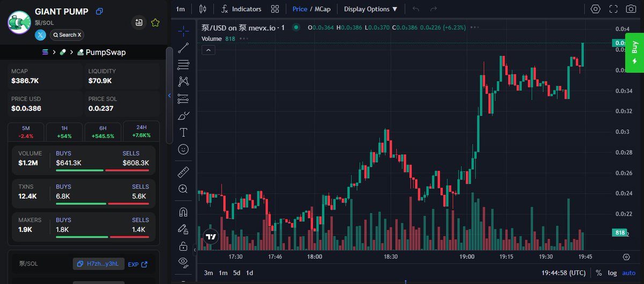Click the pump.fun pill breadcrumb icon
Screen dimensions: 644x284
click(63, 53)
